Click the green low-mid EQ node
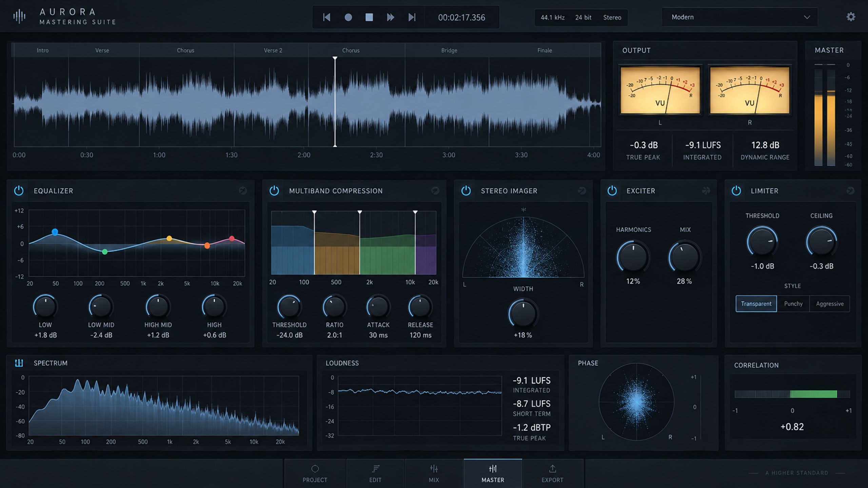 105,252
